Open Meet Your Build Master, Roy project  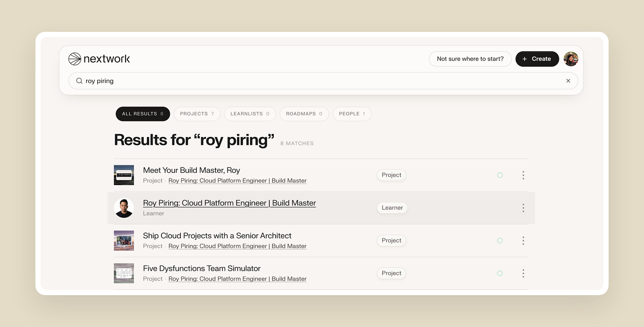tap(192, 170)
